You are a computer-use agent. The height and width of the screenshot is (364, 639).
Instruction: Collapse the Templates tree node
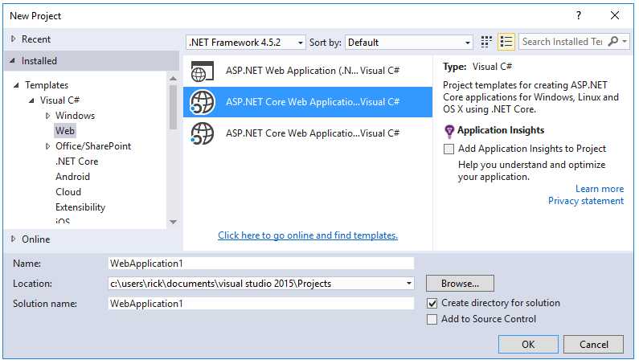[x=16, y=85]
